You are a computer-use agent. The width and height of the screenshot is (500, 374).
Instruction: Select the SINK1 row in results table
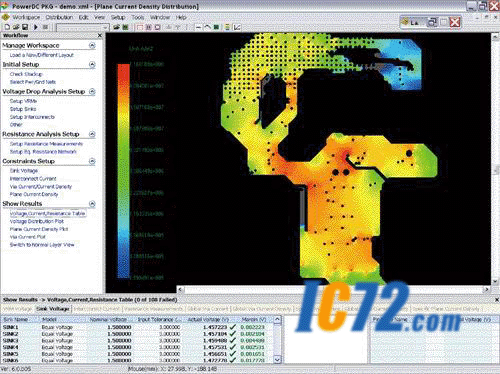[x=137, y=327]
